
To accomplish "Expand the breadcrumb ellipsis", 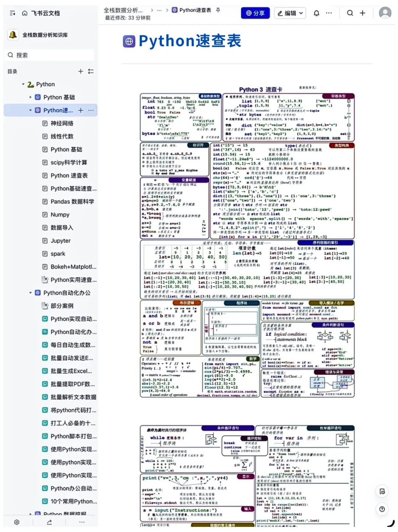I will click(159, 10).
